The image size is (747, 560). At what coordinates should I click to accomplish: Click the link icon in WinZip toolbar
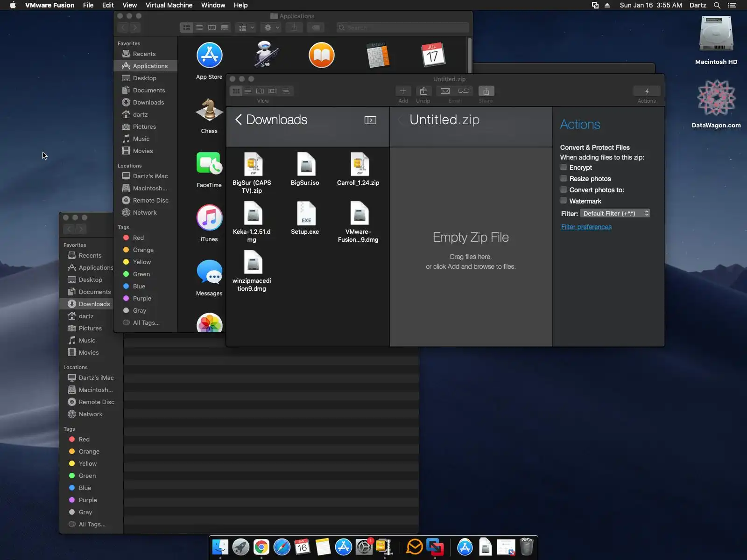point(464,91)
